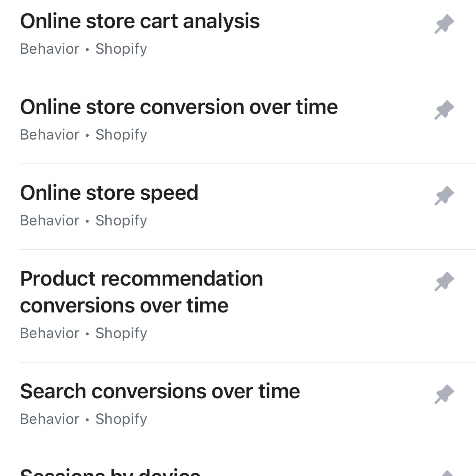The image size is (476, 476).
Task: Open the Online store cart analysis report
Action: pos(140,21)
